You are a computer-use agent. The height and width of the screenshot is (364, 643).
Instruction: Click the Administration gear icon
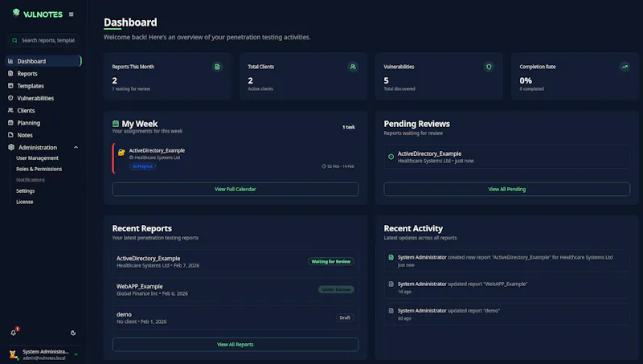[x=11, y=147]
